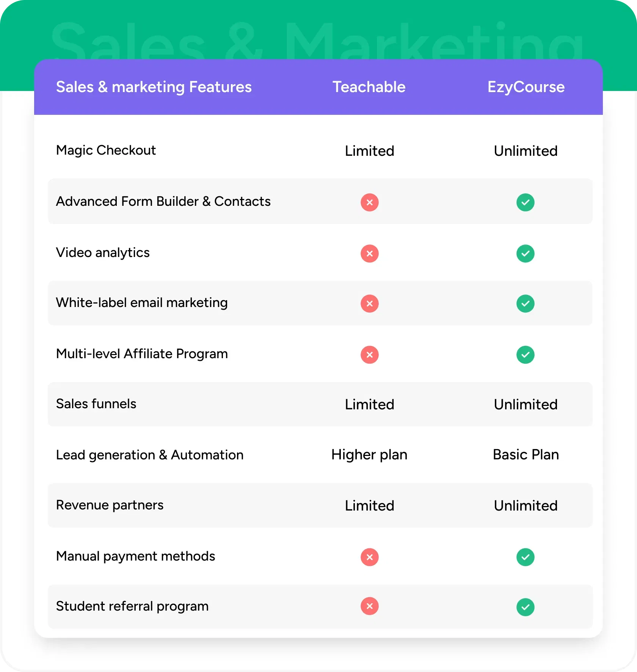Screen dimensions: 637x672
Task: Click red cross for Multi-level Affiliate Program
Action: pos(369,355)
